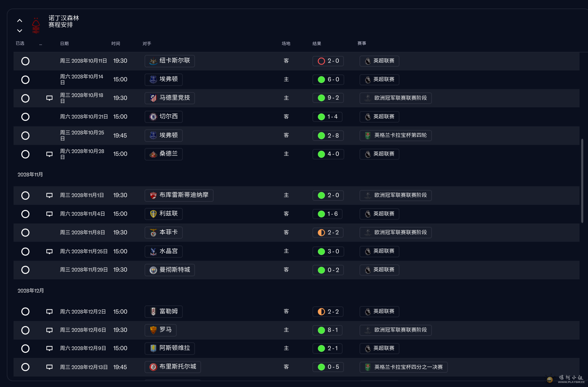
Task: Click TV icon on Fulham row
Action: pyautogui.click(x=49, y=311)
